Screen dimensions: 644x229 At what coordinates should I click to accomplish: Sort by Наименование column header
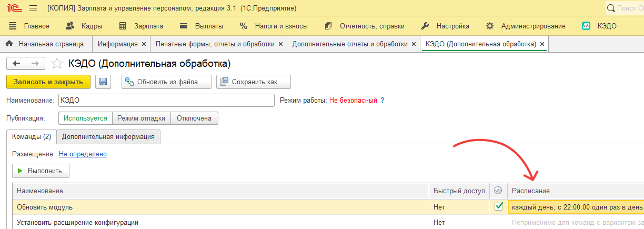pos(220,191)
